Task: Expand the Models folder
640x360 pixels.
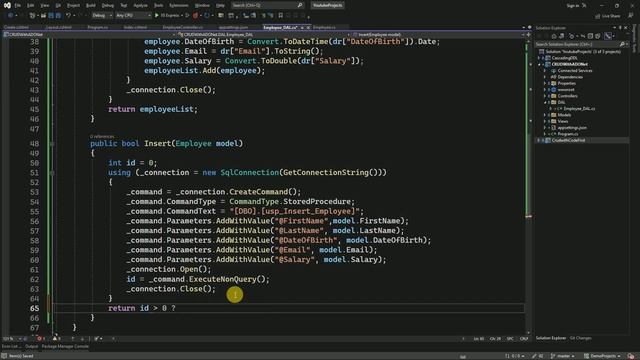Action: (544, 115)
